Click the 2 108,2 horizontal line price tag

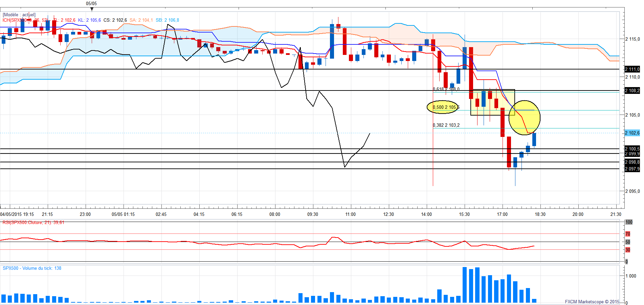tap(632, 90)
